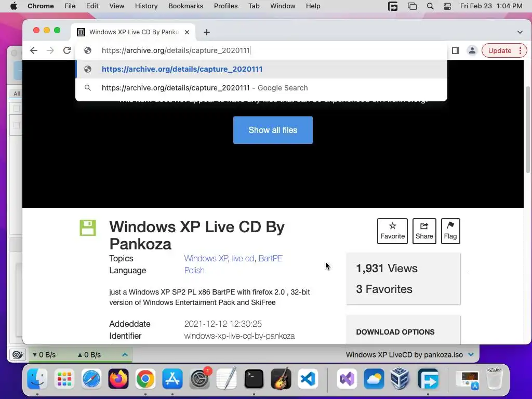532x399 pixels.
Task: Click the Share button
Action: coord(424,231)
